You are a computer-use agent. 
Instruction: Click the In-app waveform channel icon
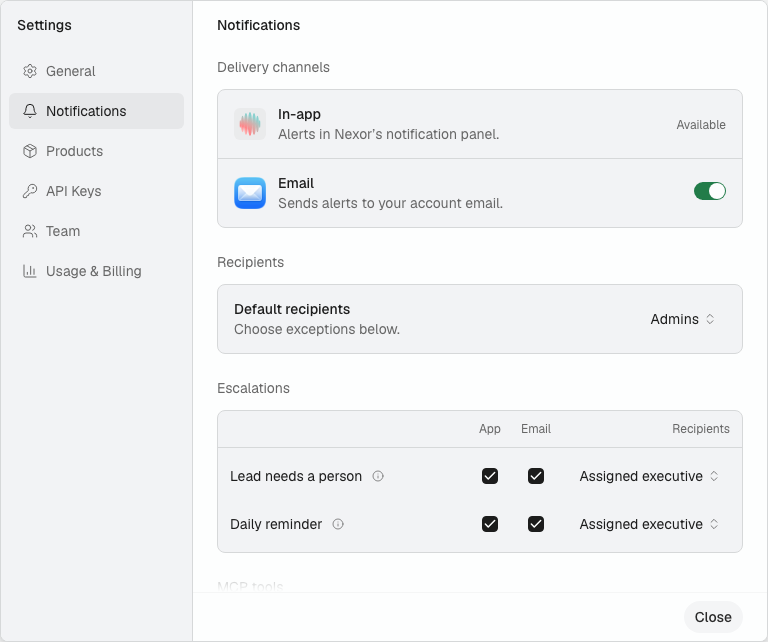[x=250, y=124]
